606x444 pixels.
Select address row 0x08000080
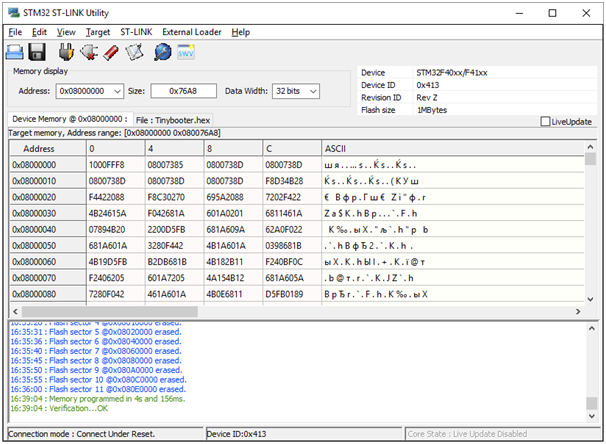click(x=48, y=294)
